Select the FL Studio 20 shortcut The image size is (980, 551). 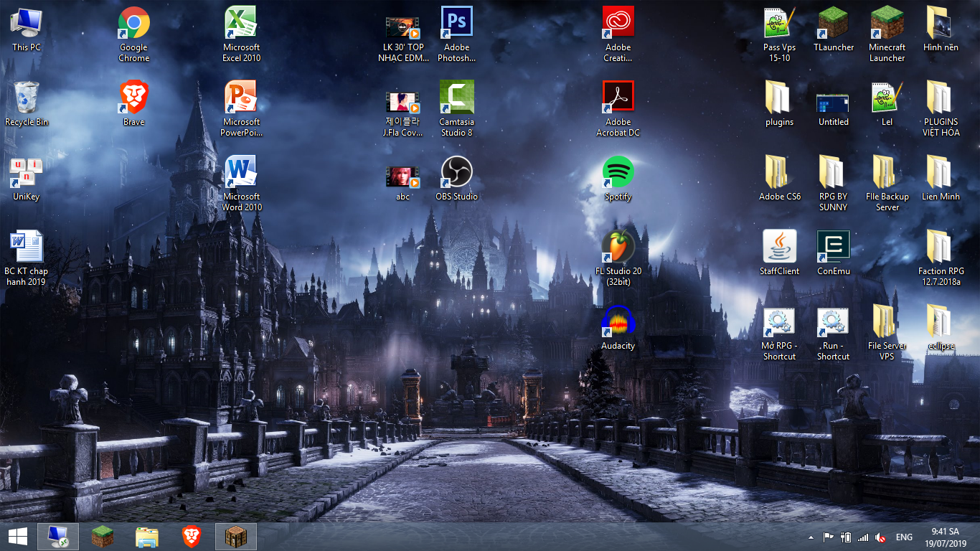[618, 247]
